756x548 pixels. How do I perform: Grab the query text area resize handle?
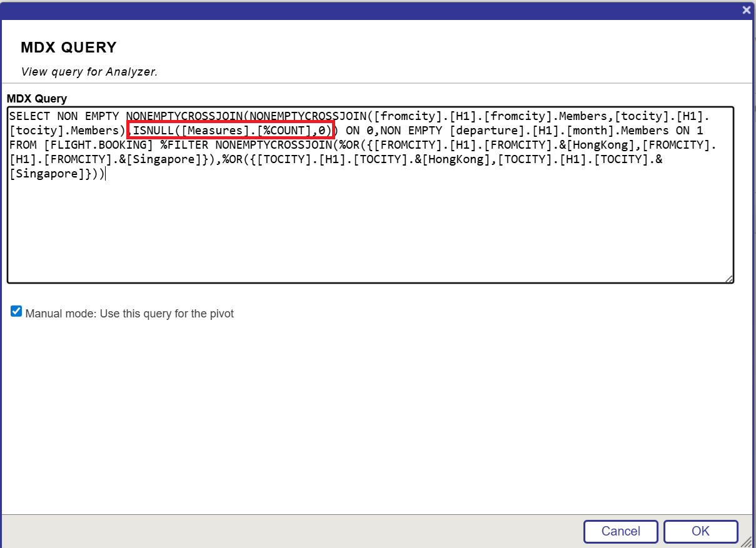(728, 279)
